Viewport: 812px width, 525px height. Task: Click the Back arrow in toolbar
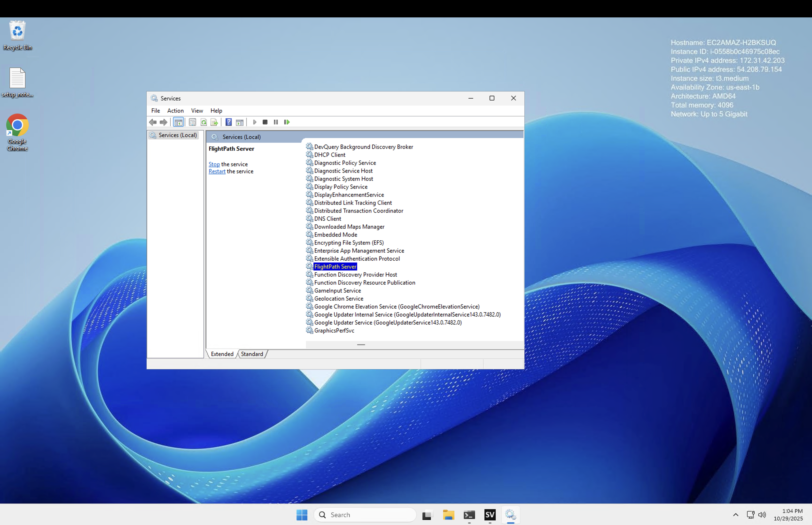tap(153, 122)
